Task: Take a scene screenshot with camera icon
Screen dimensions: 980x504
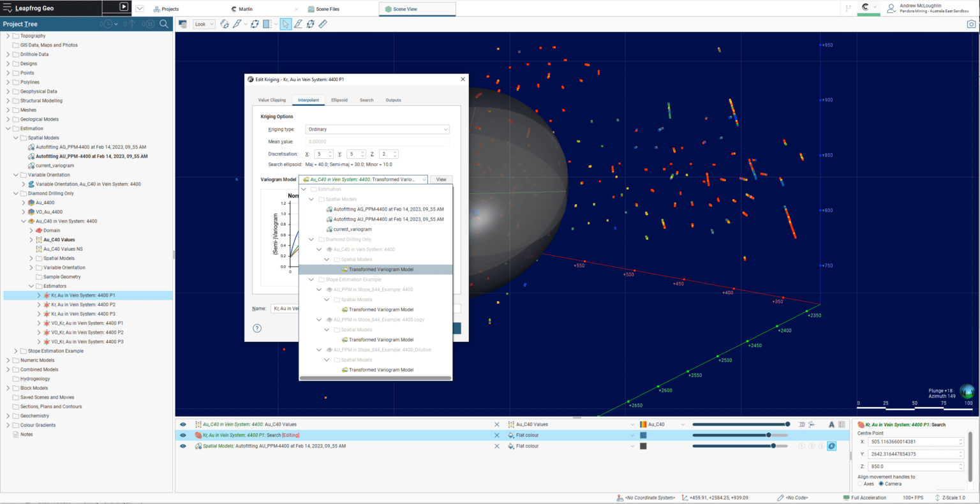Action: pyautogui.click(x=971, y=24)
